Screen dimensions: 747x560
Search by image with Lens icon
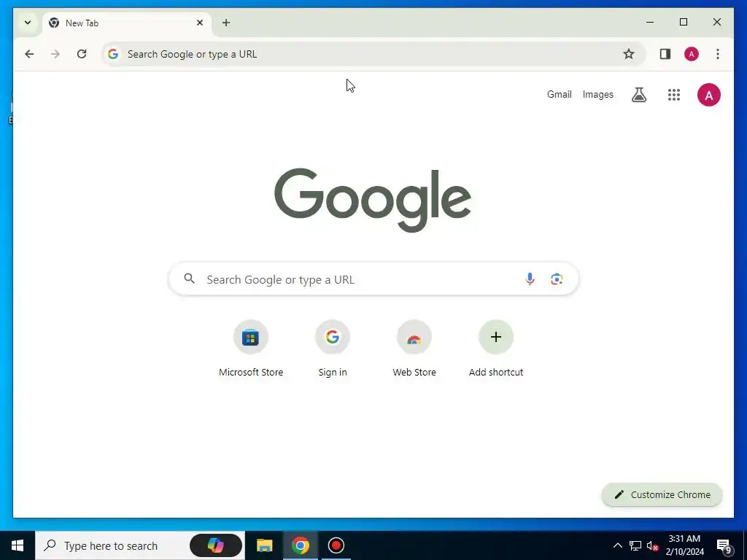557,279
